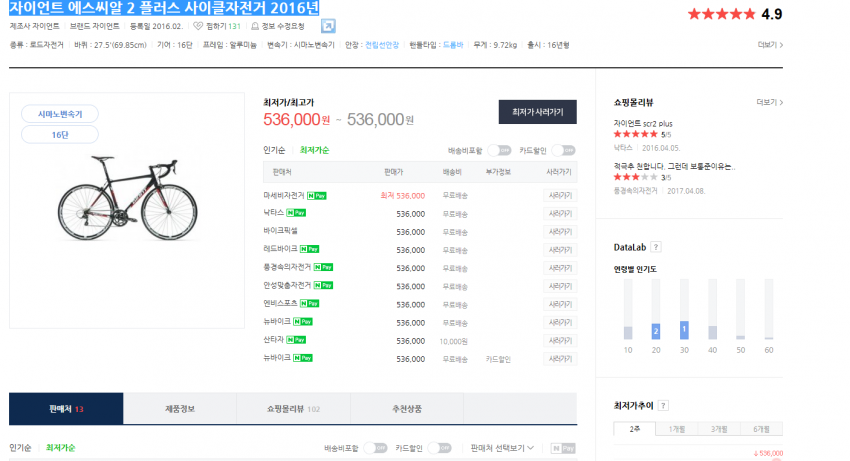Viewport: 850px width, 461px height.
Task: Expand 더보기 next to the product specs
Action: click(x=770, y=45)
